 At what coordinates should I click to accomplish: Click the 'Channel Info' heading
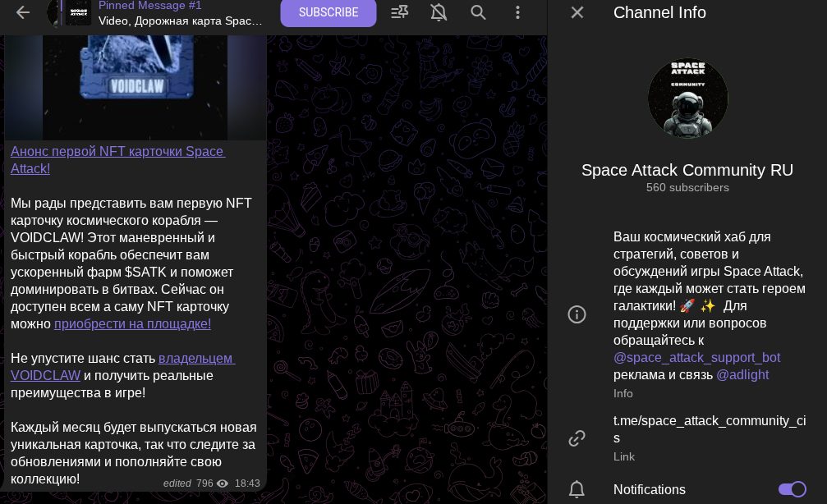[x=659, y=12]
